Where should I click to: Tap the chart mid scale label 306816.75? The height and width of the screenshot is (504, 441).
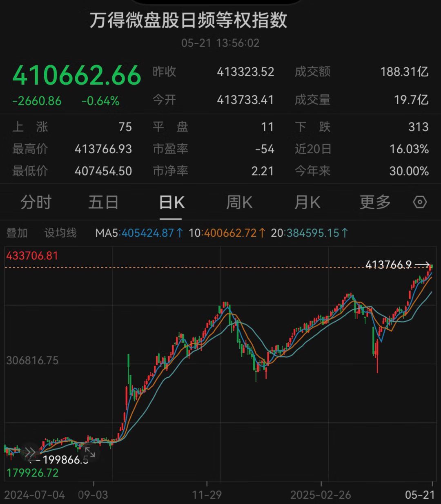[x=32, y=361]
